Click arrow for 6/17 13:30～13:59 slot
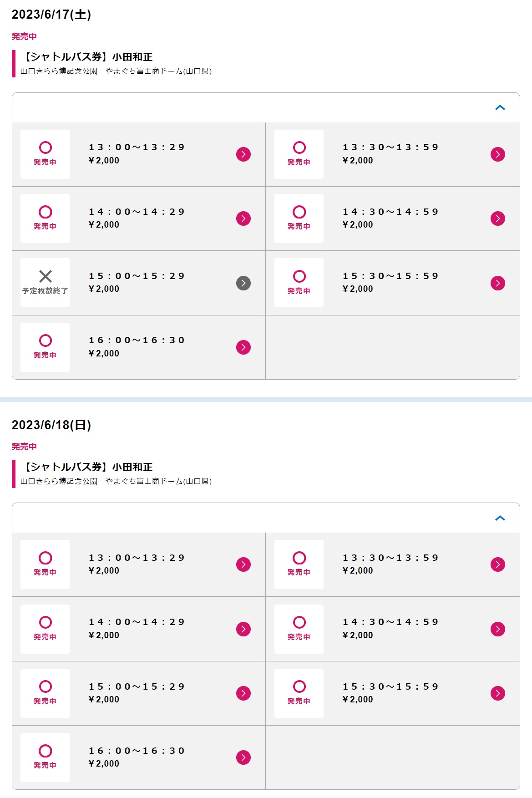The width and height of the screenshot is (532, 798). [498, 154]
